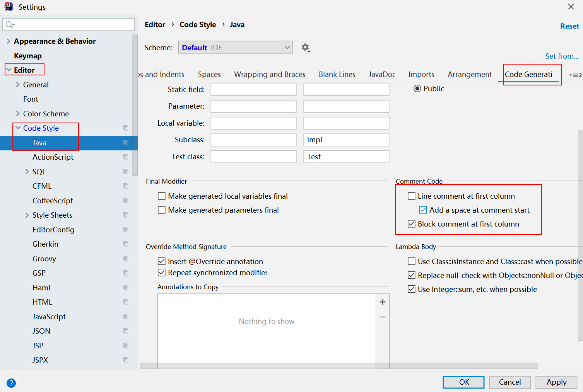Viewport: 583px width, 392px height.
Task: Click the copy icon beside Groovy
Action: pyautogui.click(x=126, y=259)
